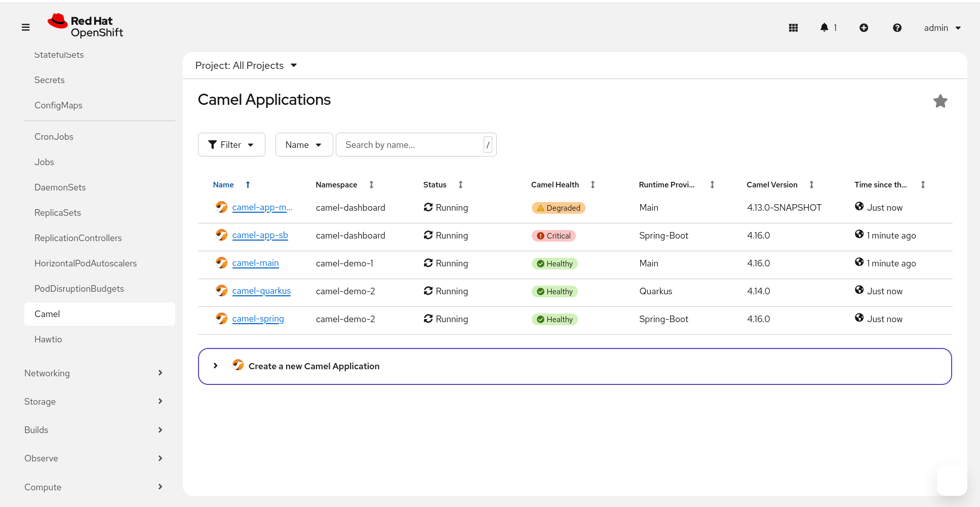Screen dimensions: 980x507
Task: Open the Project: All Projects dropdown
Action: (x=246, y=66)
